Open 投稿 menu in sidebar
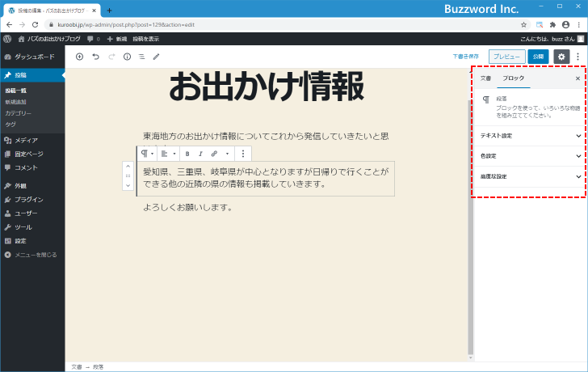The width and height of the screenshot is (588, 372). click(x=32, y=75)
